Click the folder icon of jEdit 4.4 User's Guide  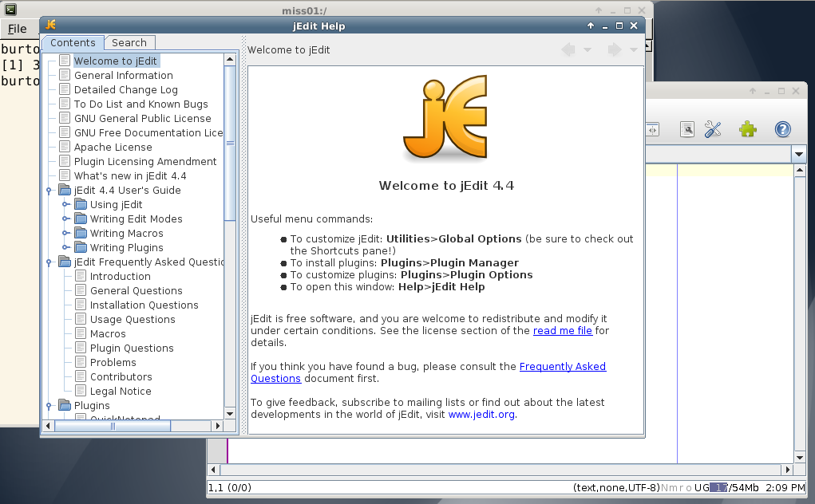(65, 190)
